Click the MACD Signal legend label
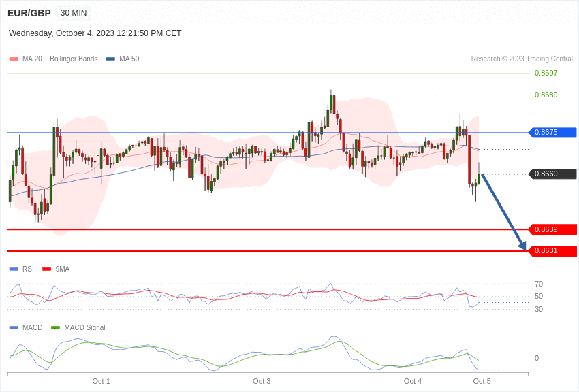Screen dimensions: 579x392 click(x=84, y=327)
